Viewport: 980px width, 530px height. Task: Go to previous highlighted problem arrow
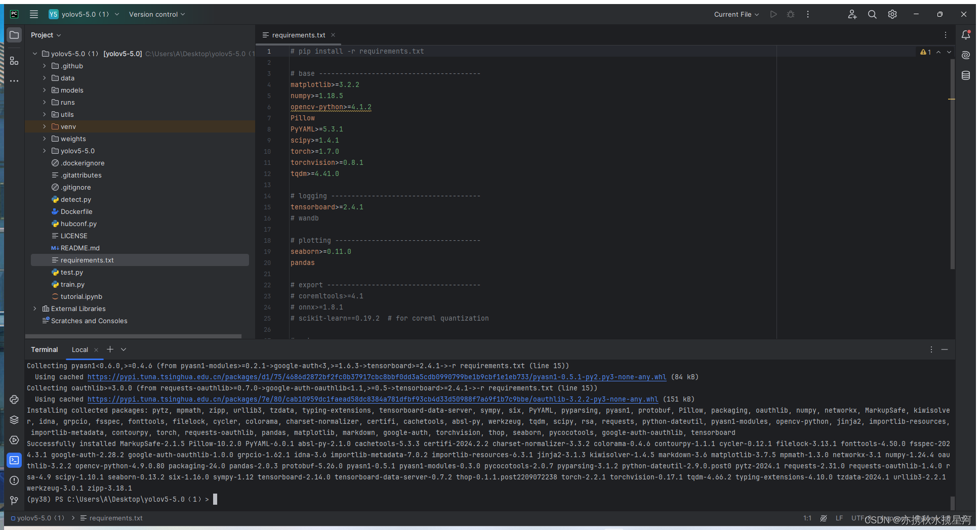point(938,52)
